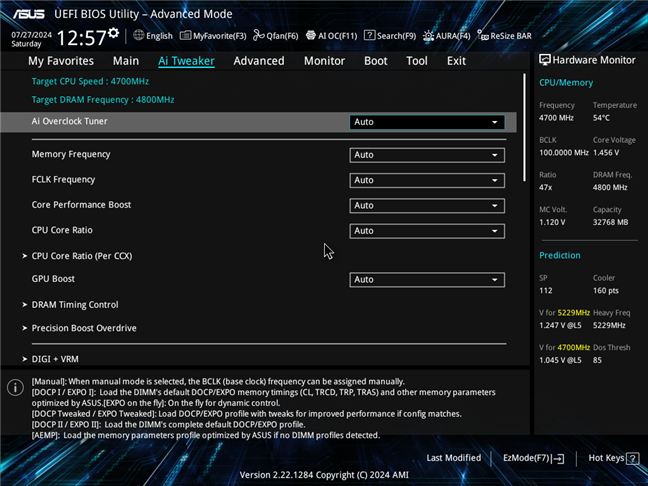Switch to the My Favorites tab
This screenshot has width=648, height=486.
tap(61, 61)
